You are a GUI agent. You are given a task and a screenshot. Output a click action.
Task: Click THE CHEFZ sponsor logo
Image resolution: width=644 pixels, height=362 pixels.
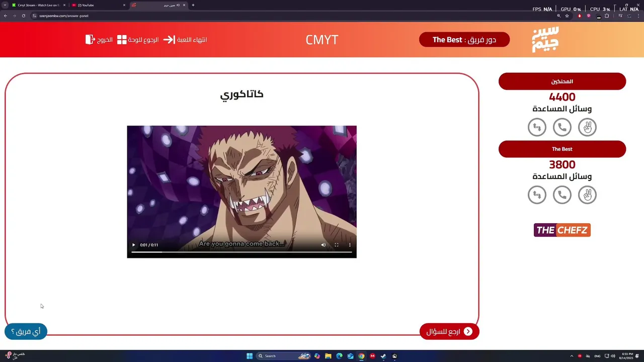562,230
